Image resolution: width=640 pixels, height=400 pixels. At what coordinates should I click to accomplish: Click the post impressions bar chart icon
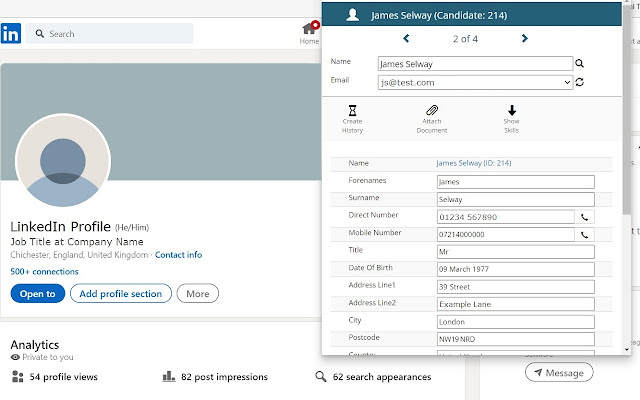click(169, 376)
